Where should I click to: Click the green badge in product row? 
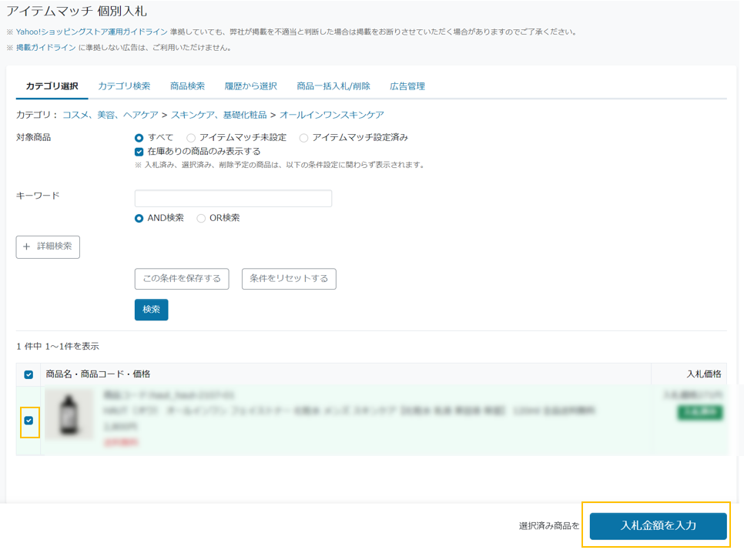(x=700, y=412)
